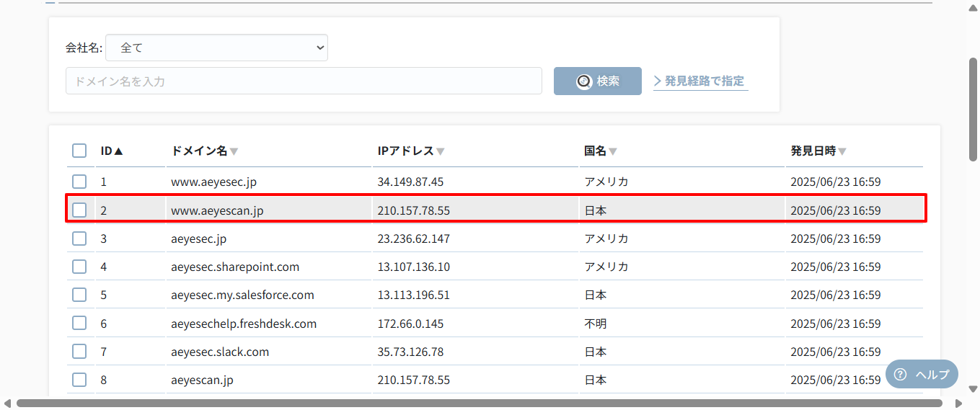
Task: Click the 検索 button
Action: (597, 81)
